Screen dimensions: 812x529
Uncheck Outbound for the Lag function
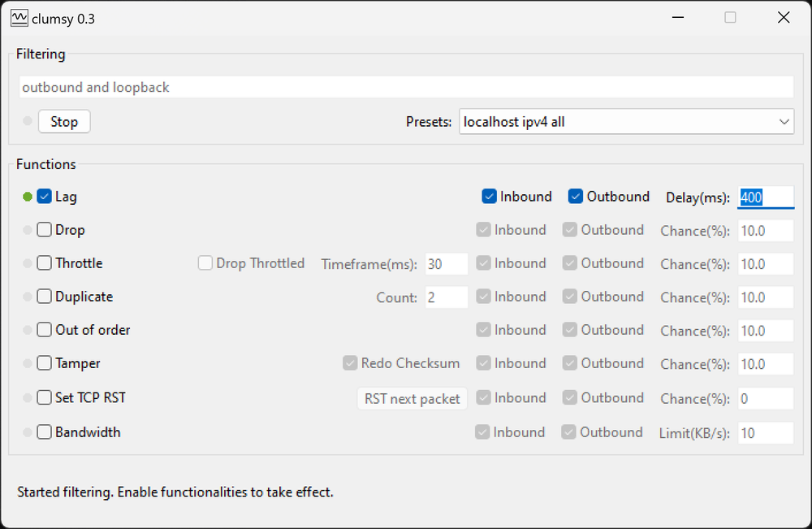pos(576,197)
